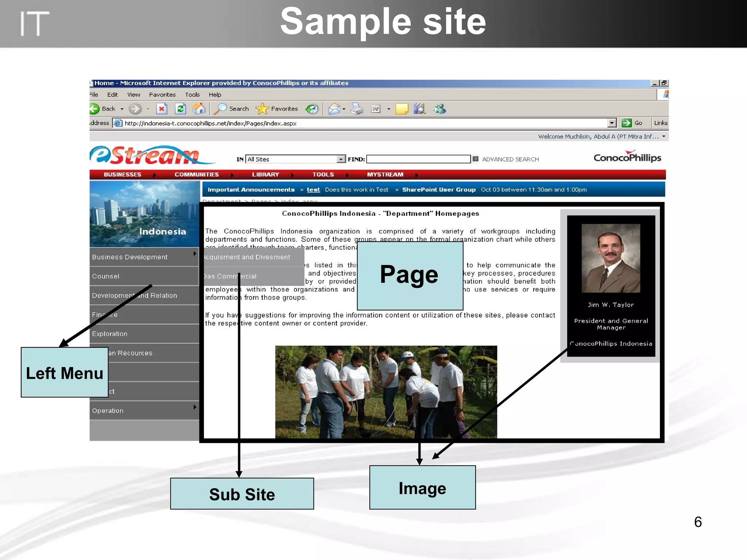Open the COMMUNITIES navigation tab
Image resolution: width=747 pixels, height=560 pixels.
click(x=197, y=175)
